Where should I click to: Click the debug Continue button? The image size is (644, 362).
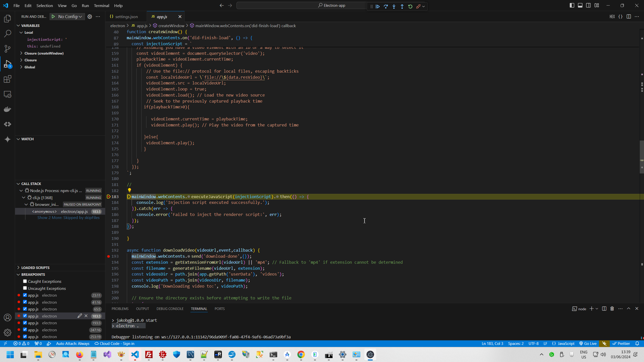pos(378,7)
